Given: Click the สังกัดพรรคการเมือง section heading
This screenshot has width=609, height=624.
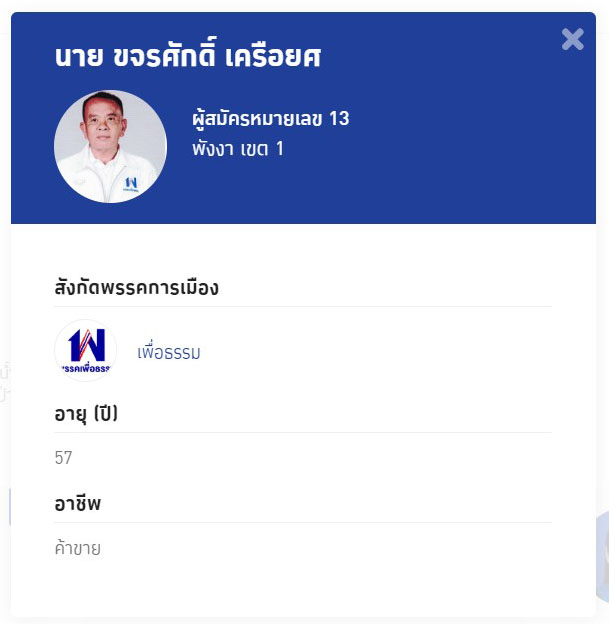Looking at the screenshot, I should (x=137, y=288).
